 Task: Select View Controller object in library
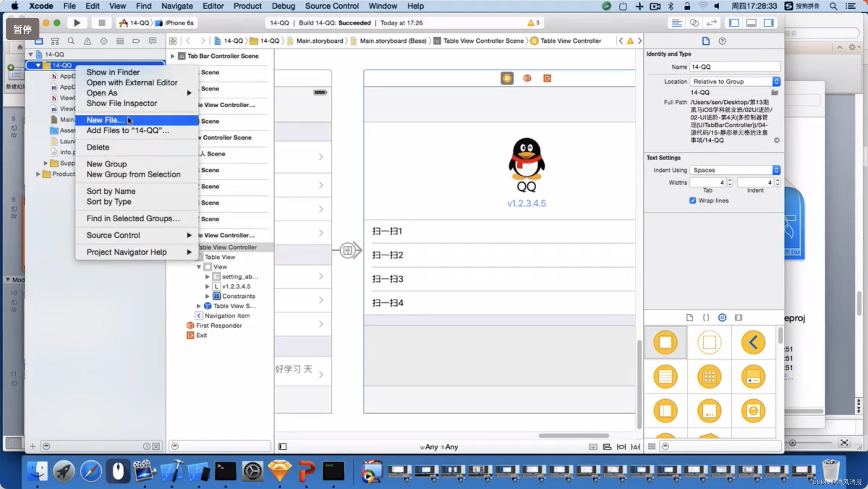[x=665, y=342]
